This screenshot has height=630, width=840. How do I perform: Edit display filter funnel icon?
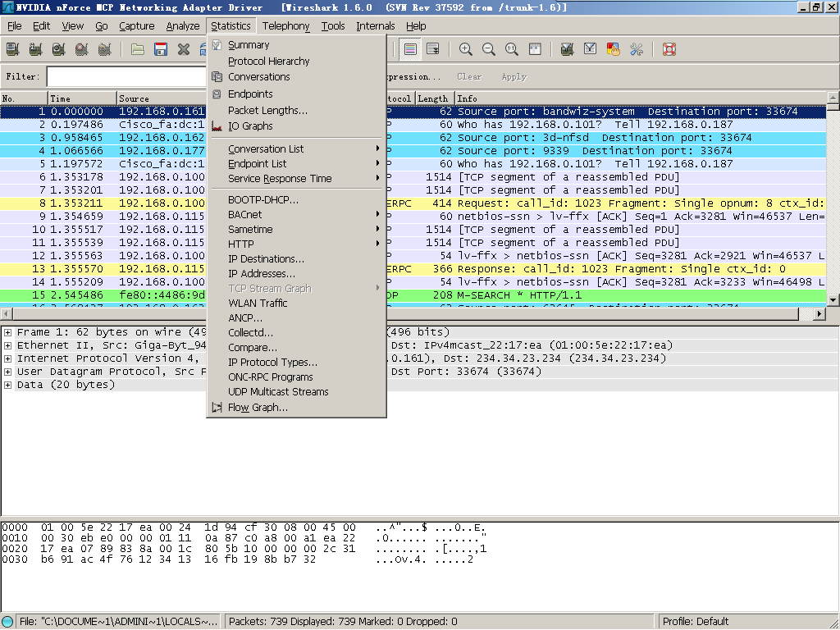(591, 49)
